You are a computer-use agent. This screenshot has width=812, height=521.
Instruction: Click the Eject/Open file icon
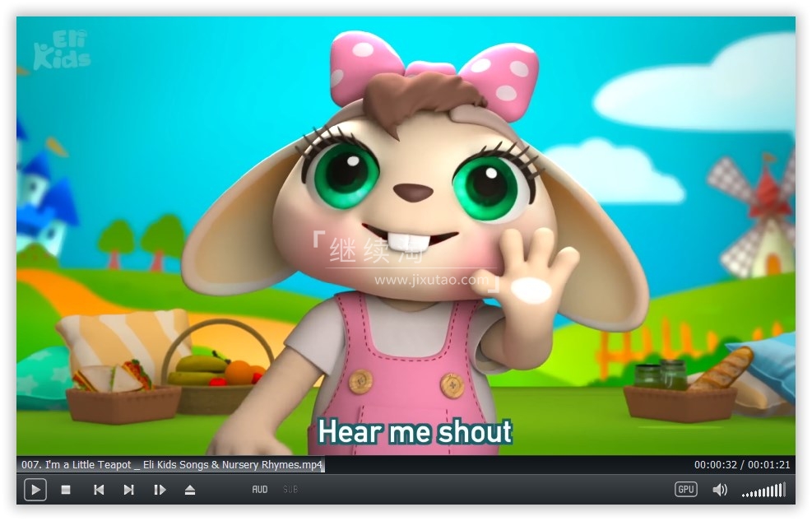click(190, 490)
